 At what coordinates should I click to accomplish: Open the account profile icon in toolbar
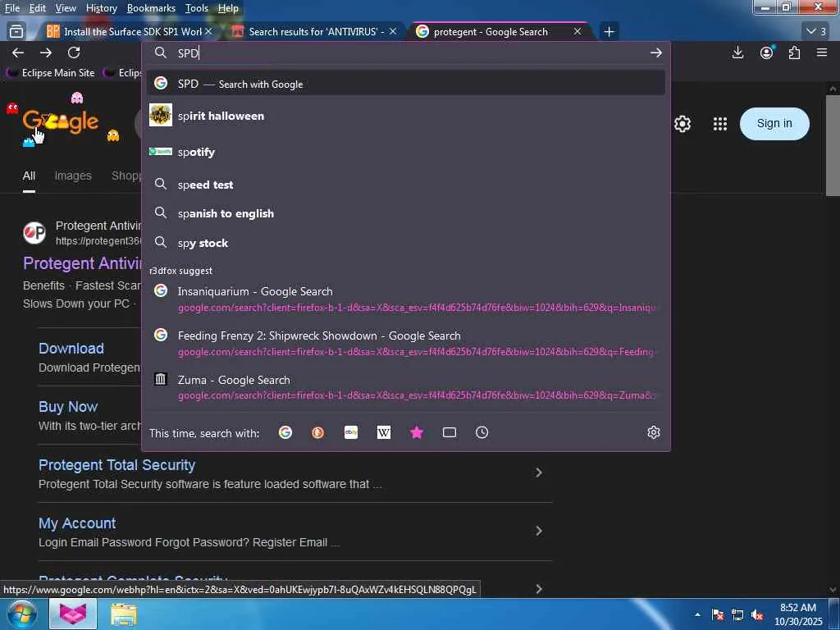(x=767, y=52)
